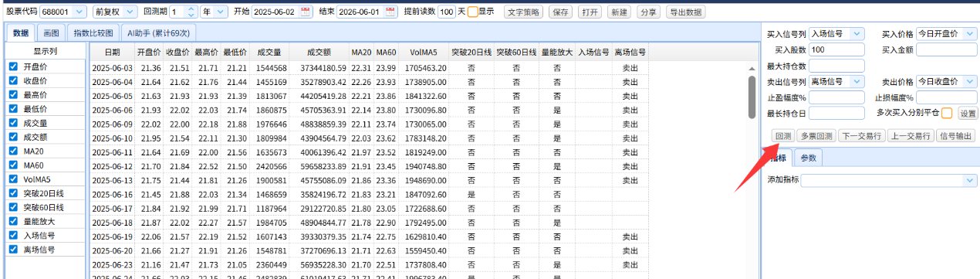Click the 突破60日线 column header
The width and height of the screenshot is (980, 279).
click(x=516, y=53)
